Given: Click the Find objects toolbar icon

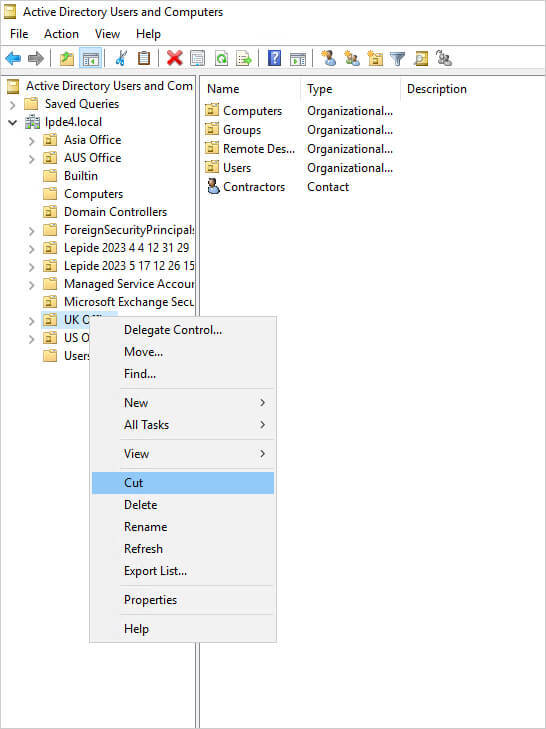Looking at the screenshot, I should (421, 59).
